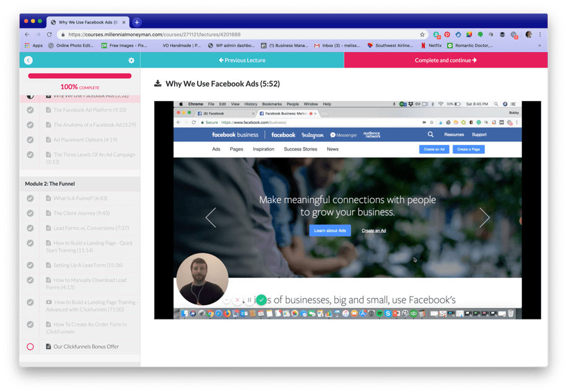Go back using the Previous Lecture button
The image size is (566, 392).
point(242,60)
